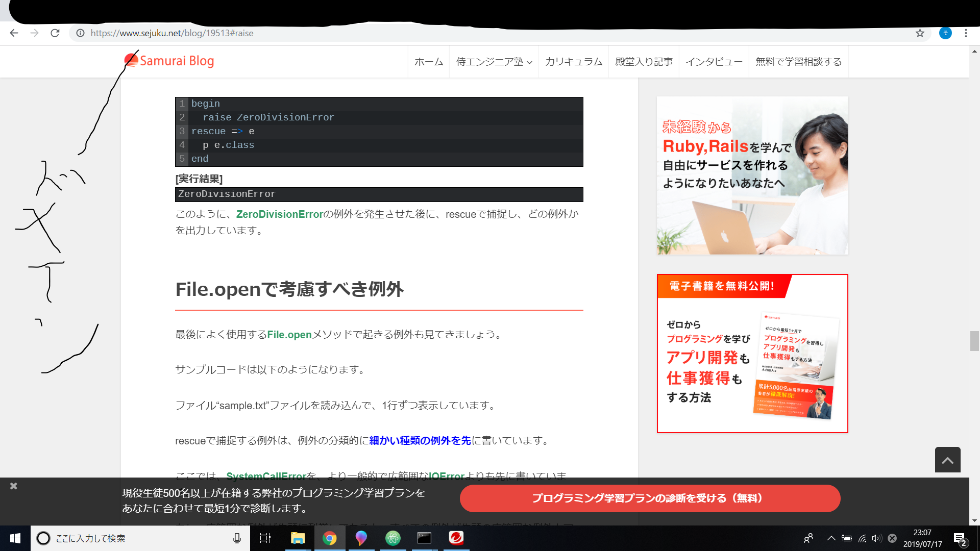Open the site info icon in the address bar
The height and width of the screenshot is (551, 980).
coord(80,33)
